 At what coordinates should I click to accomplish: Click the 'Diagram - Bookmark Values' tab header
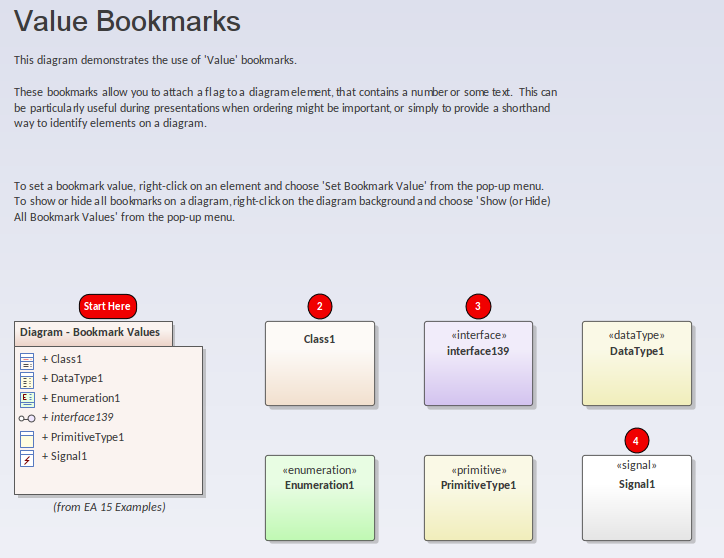[x=90, y=333]
